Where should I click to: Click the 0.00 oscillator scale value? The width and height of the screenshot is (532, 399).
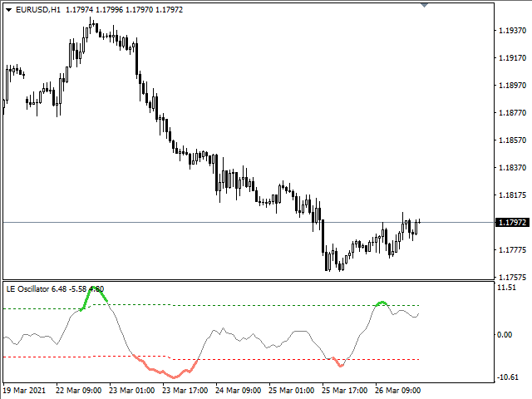pos(505,335)
